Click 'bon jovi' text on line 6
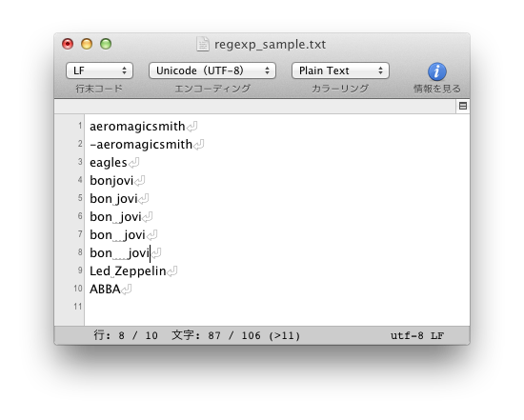Image resolution: width=524 pixels, height=420 pixels. pos(115,217)
